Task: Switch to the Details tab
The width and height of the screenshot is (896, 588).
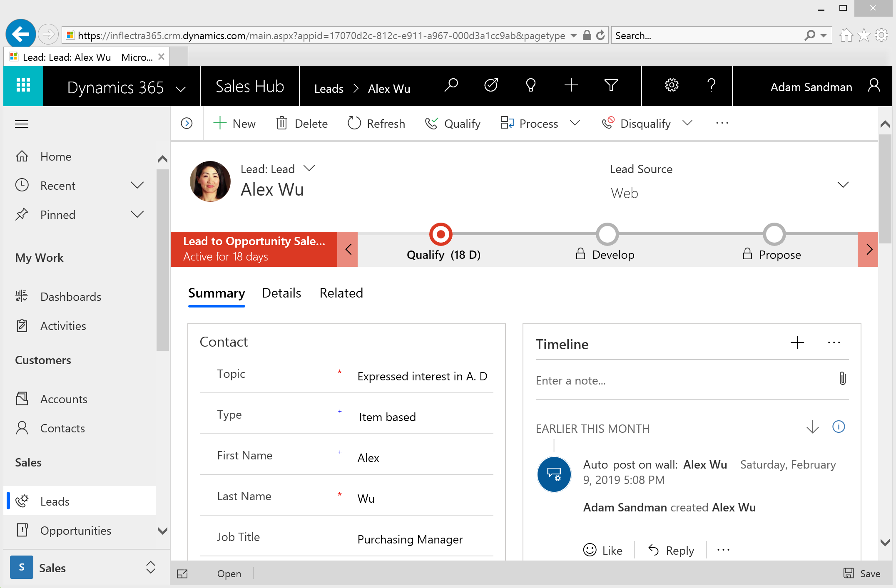Action: click(281, 293)
